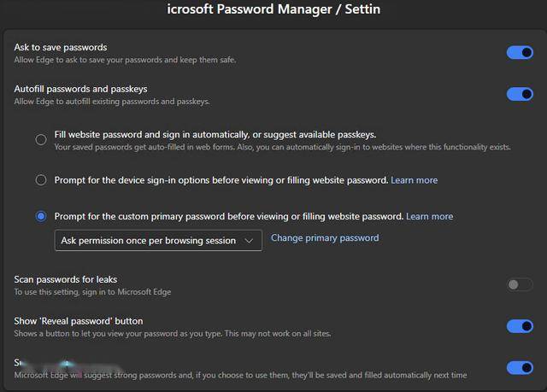This screenshot has width=547, height=392.
Task: Click the Ask to save passwords heading
Action: click(x=61, y=47)
